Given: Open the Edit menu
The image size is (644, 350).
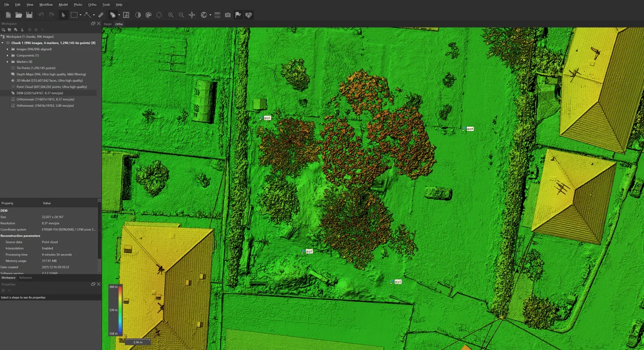Looking at the screenshot, I should click(18, 4).
